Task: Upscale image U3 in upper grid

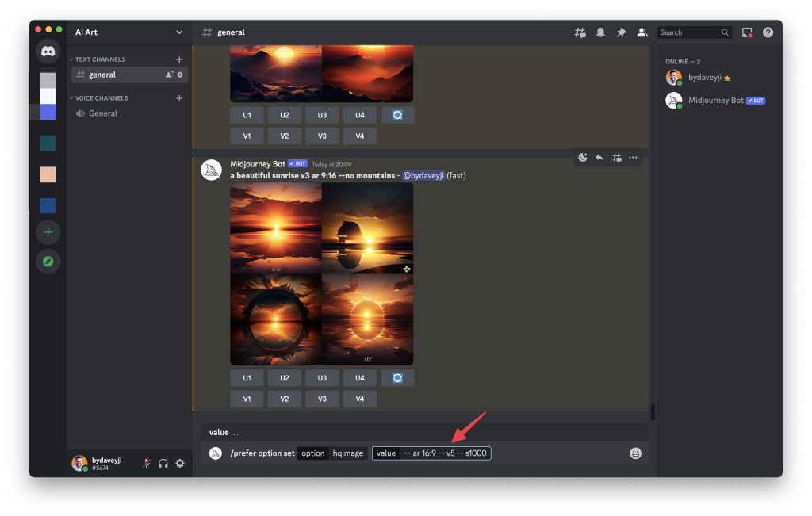Action: point(322,115)
